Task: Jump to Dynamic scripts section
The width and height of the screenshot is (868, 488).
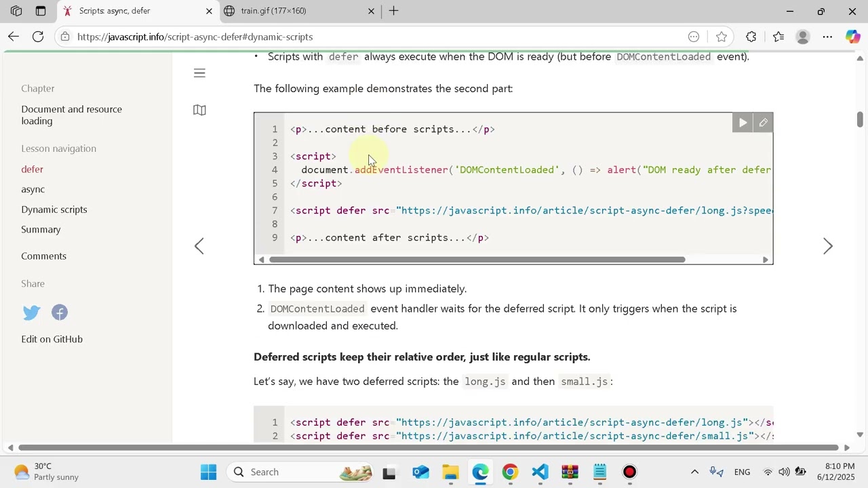Action: [x=54, y=209]
